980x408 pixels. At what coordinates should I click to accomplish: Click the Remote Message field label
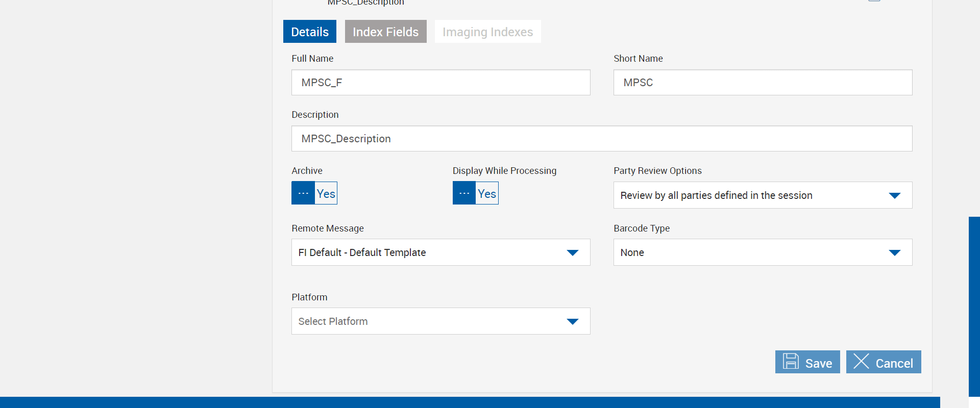click(328, 228)
